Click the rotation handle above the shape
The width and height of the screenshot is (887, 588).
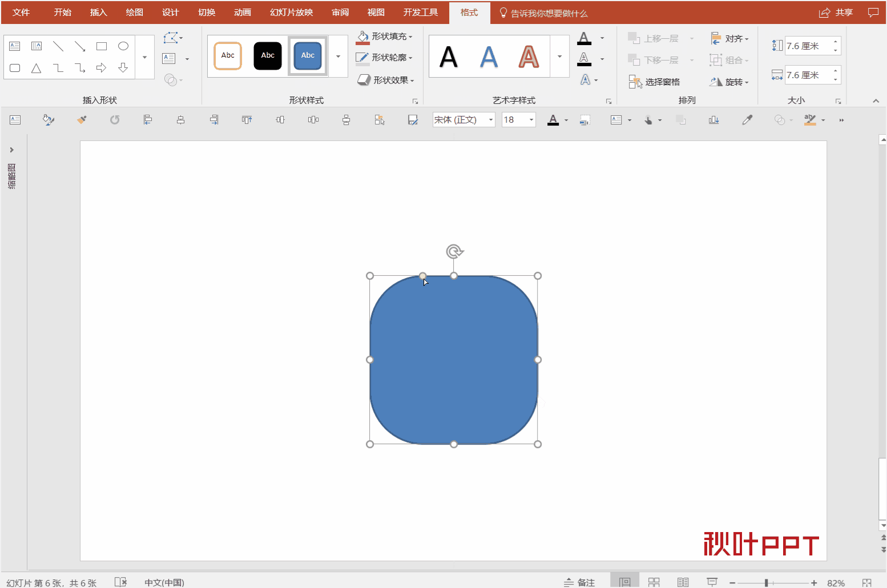[454, 251]
